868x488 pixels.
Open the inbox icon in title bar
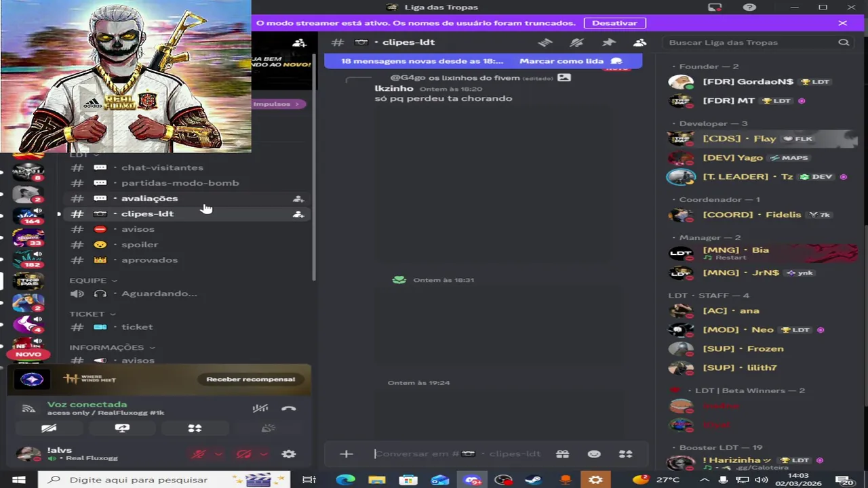[715, 7]
